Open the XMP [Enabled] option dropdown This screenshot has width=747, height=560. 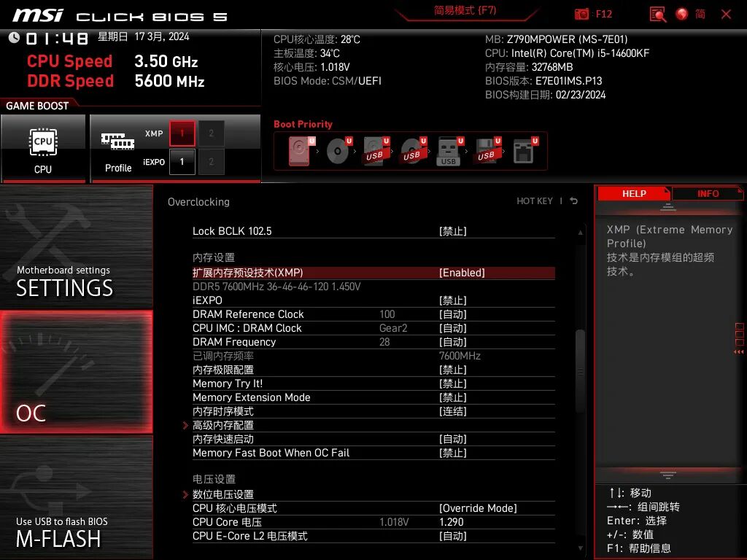pos(462,273)
